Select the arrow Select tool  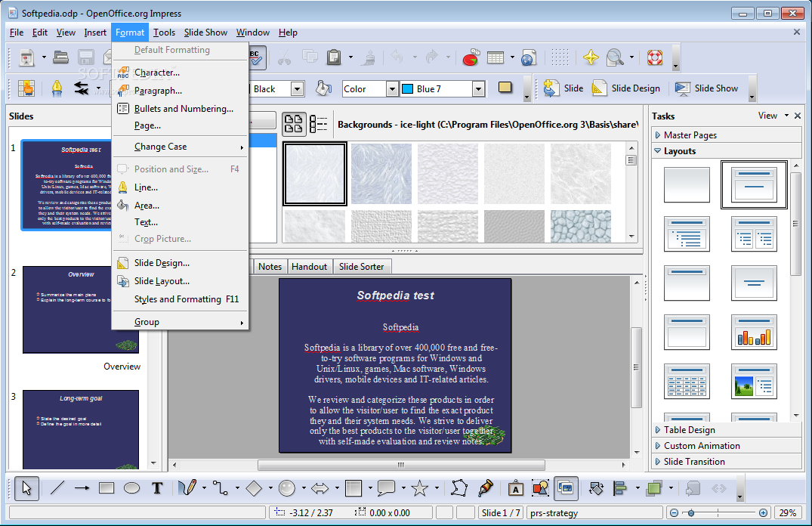tap(26, 488)
